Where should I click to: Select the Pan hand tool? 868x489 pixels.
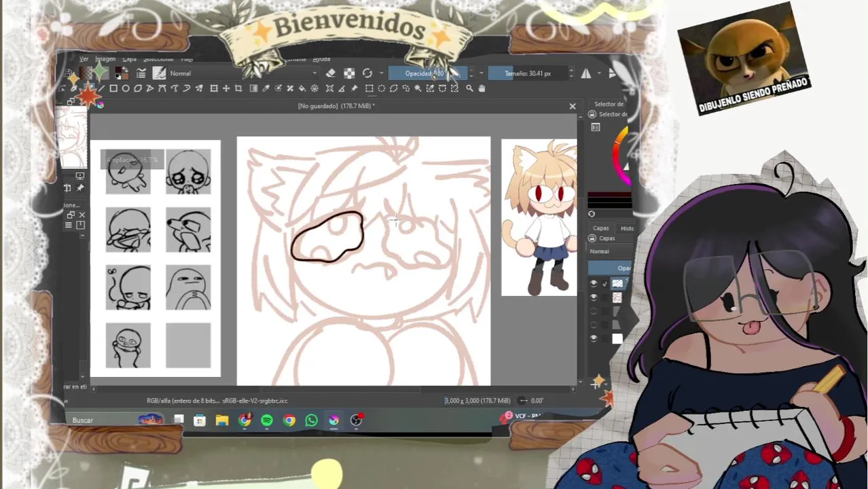tap(482, 88)
